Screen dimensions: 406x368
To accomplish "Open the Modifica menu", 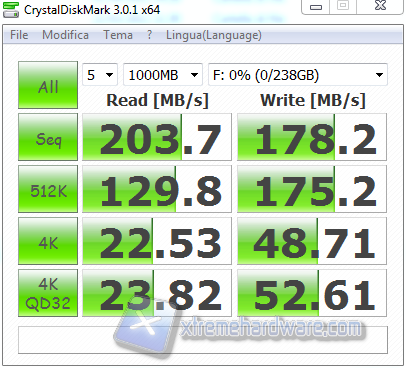I will [65, 35].
